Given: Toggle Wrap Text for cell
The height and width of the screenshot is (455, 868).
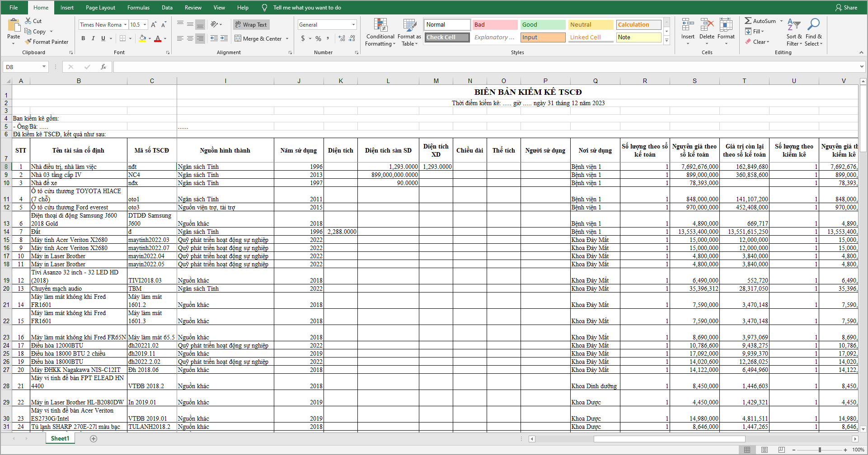Looking at the screenshot, I should (x=251, y=25).
